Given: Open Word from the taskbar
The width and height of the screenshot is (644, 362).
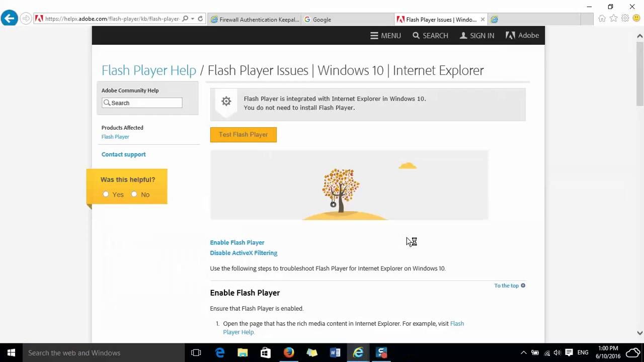Looking at the screenshot, I should point(335,353).
